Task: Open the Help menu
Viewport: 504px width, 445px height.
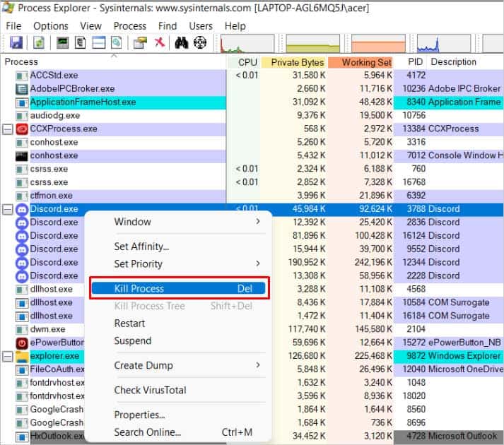Action: tap(235, 26)
